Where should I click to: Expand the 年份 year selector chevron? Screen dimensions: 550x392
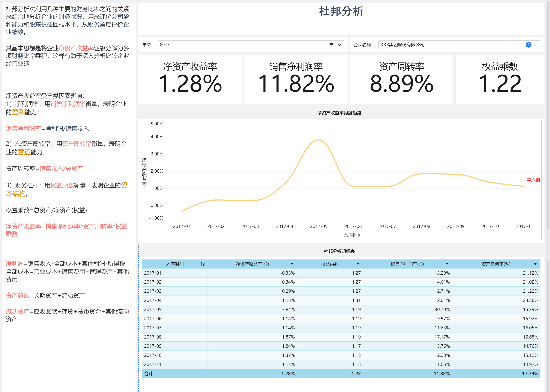(339, 45)
